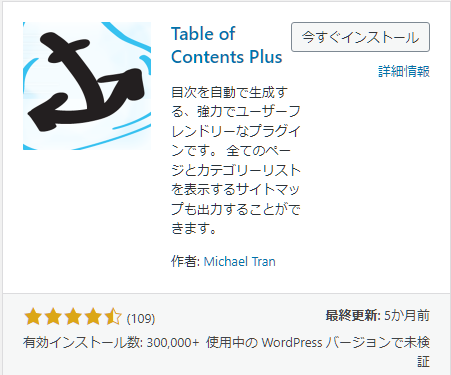Screen dimensions: 451x375
Task: Click the 300,000+ install count
Action: (x=173, y=342)
